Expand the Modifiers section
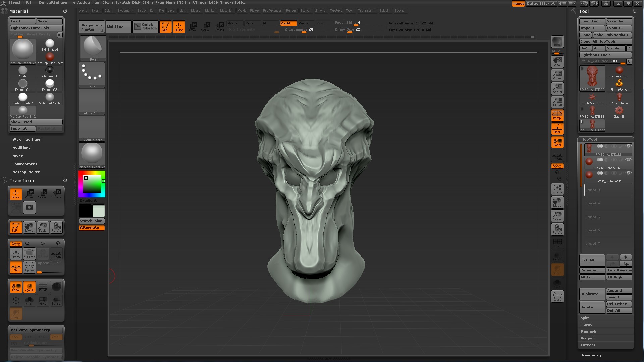The width and height of the screenshot is (644, 362). point(21,147)
